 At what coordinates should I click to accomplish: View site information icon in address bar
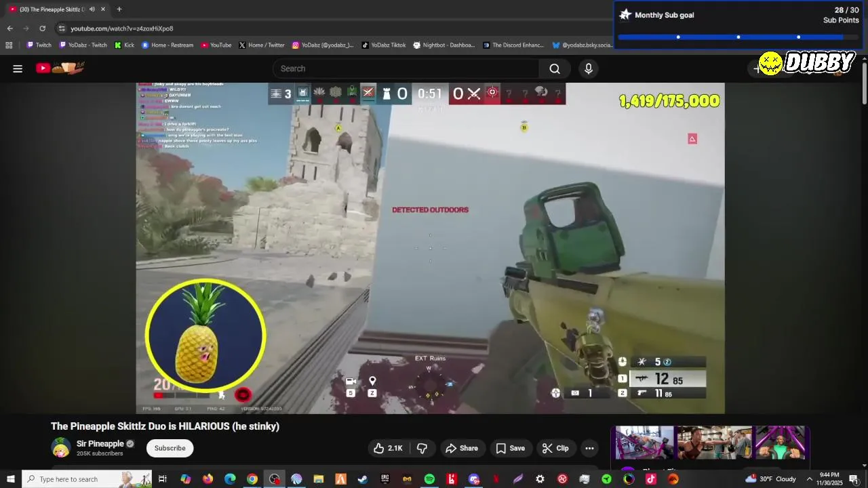(62, 28)
